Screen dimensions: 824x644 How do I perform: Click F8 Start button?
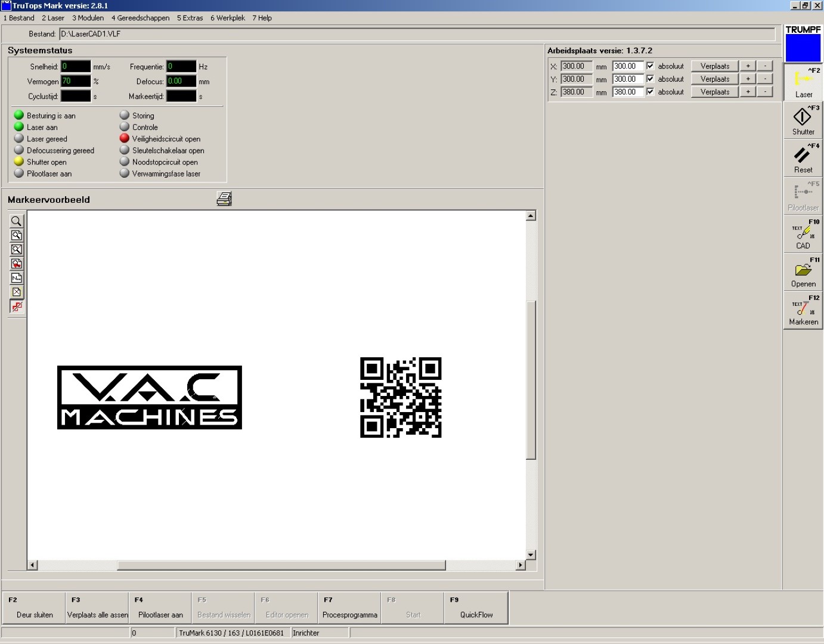point(413,608)
